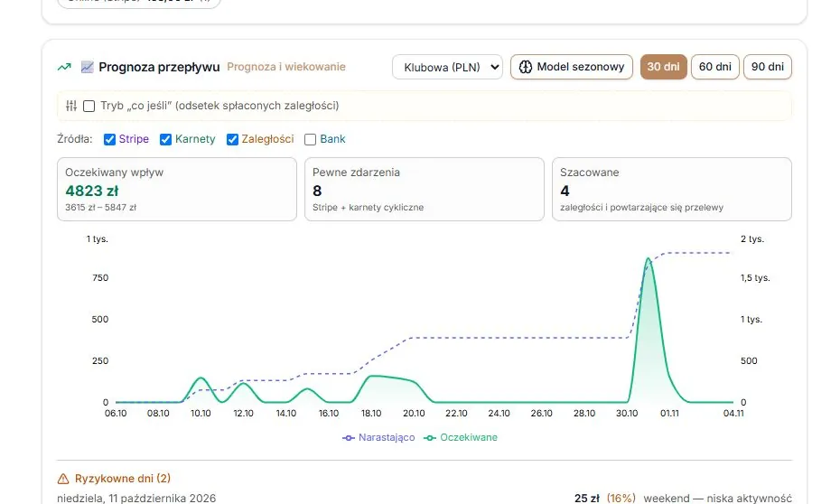Click the 30.10 date label on chart axis
Viewport: 840px width, 504px height.
click(627, 414)
